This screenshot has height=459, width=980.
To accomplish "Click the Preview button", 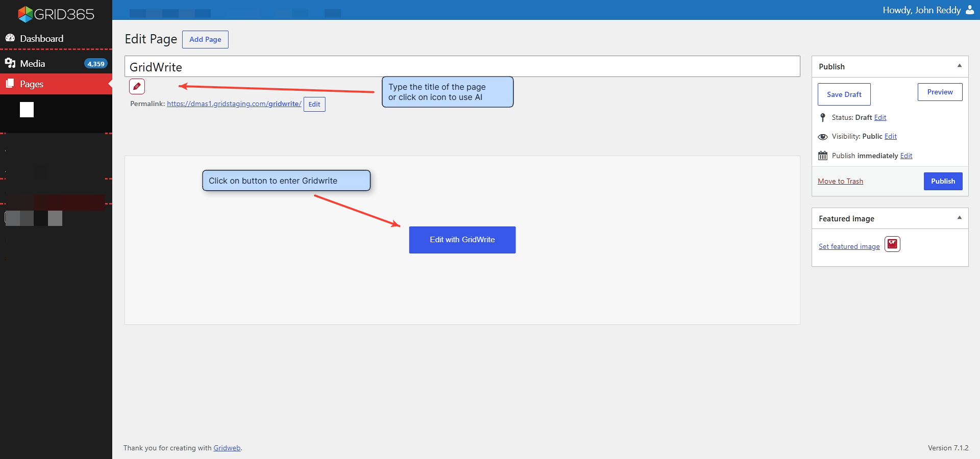I will (940, 92).
